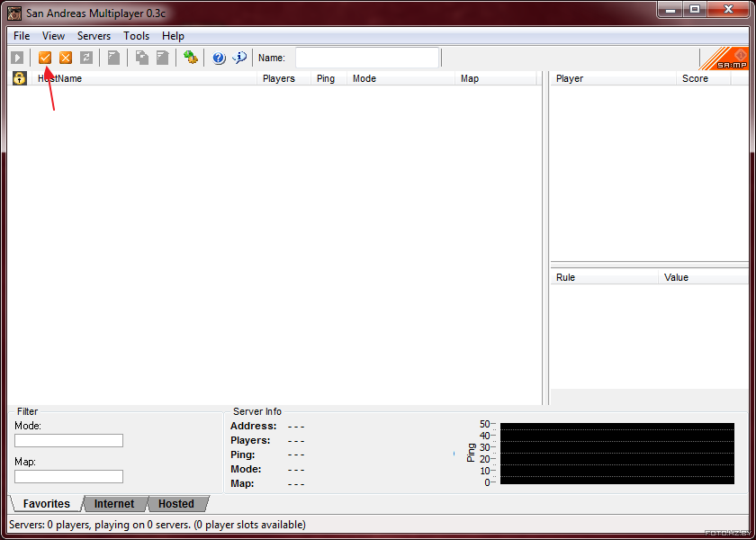
Task: Open the Tools menu
Action: tap(137, 36)
